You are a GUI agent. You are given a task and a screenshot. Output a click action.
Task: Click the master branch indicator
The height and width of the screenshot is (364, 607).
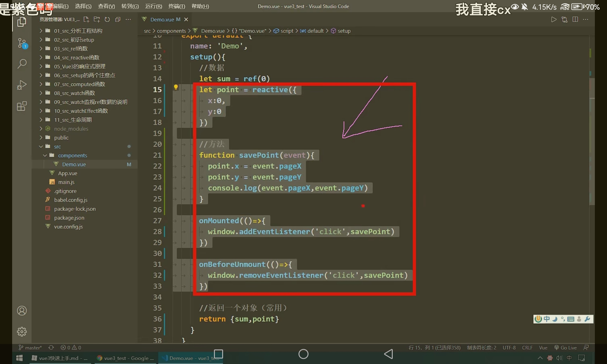click(30, 348)
